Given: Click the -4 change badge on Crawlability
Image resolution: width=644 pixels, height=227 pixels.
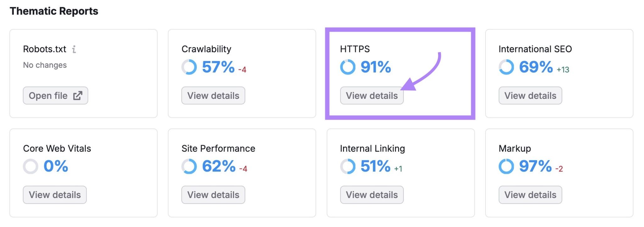Looking at the screenshot, I should (x=242, y=70).
